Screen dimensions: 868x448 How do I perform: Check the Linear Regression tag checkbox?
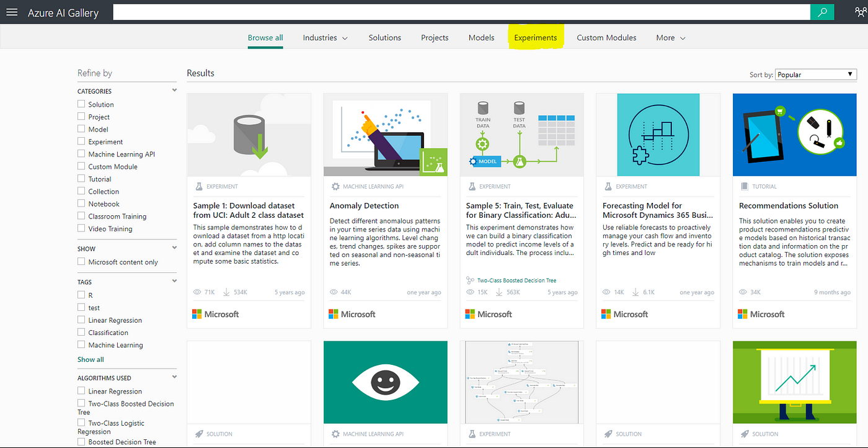coord(81,320)
